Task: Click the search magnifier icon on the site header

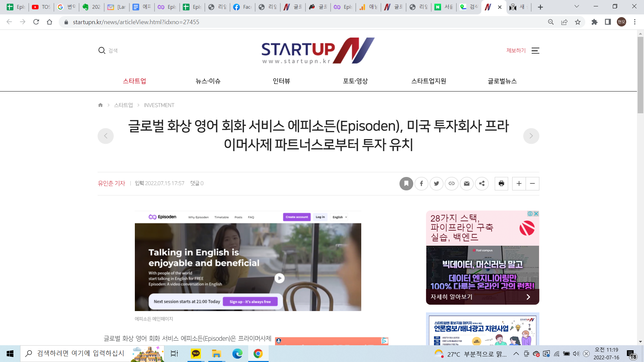Action: click(102, 50)
